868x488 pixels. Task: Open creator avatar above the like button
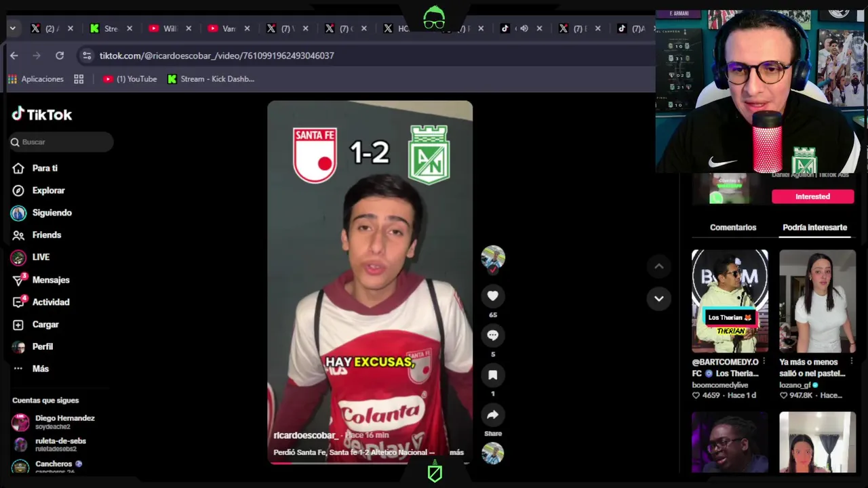[493, 258]
